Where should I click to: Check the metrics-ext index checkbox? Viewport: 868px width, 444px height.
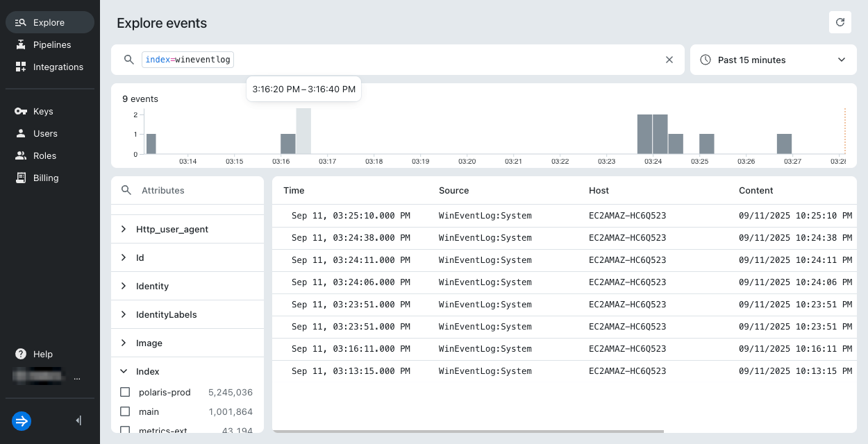(125, 430)
